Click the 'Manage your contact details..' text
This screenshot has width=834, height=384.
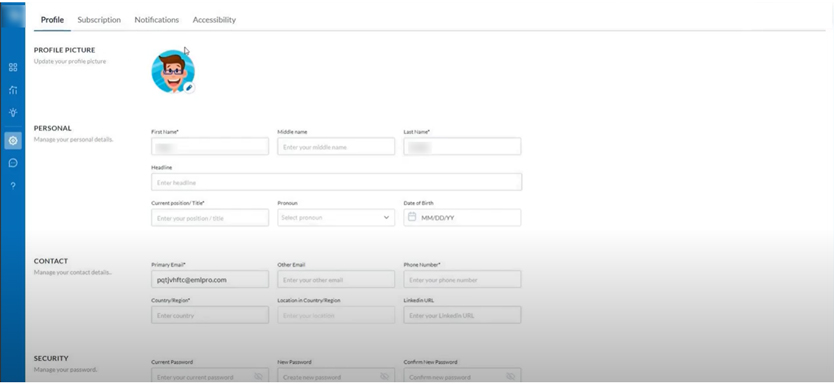click(73, 273)
